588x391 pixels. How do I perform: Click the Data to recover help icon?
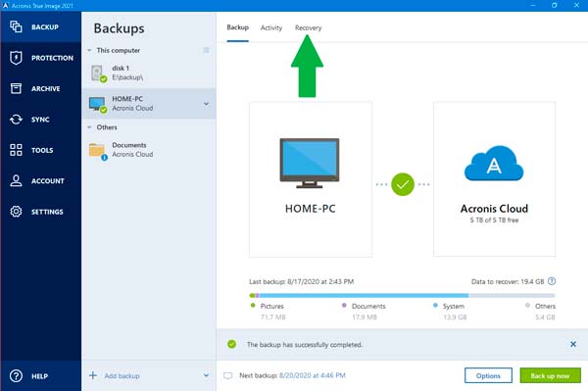point(552,281)
